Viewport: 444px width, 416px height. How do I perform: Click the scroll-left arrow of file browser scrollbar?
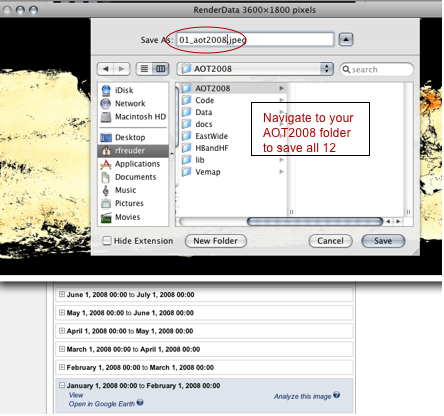pos(388,221)
